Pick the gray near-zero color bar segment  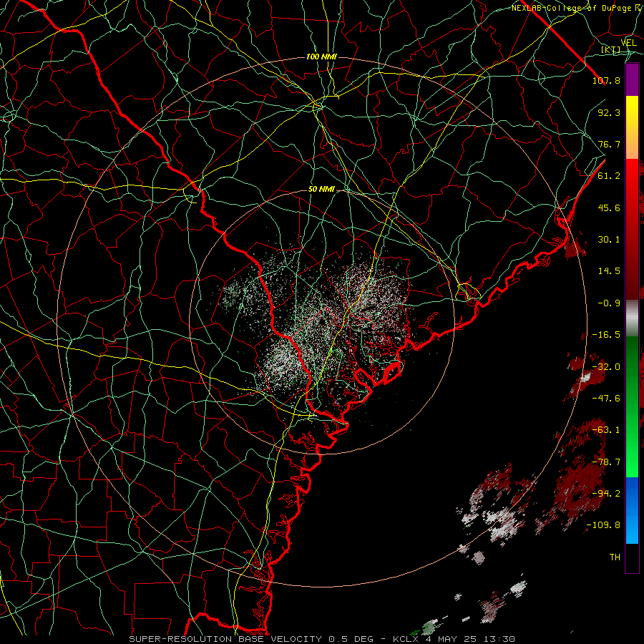click(x=632, y=318)
